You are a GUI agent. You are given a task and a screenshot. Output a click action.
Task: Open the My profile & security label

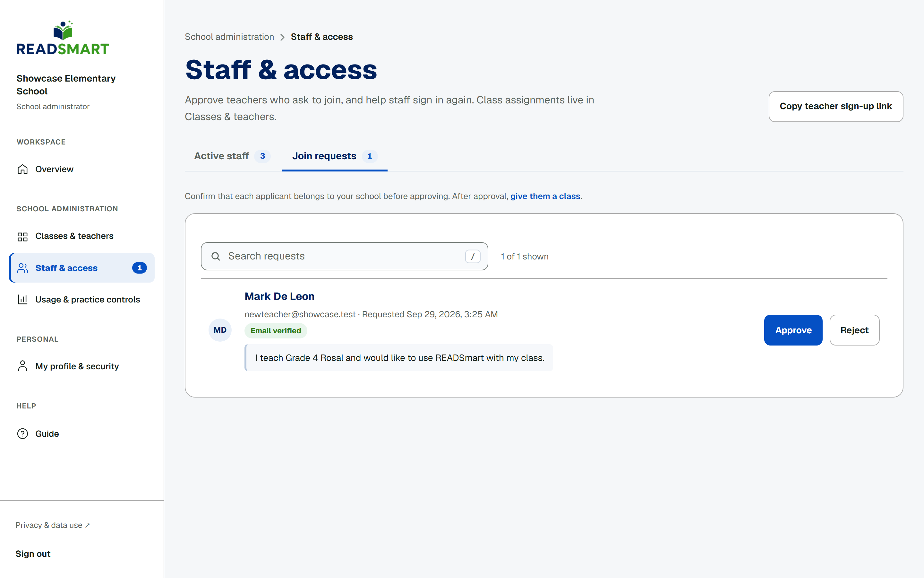coord(77,366)
